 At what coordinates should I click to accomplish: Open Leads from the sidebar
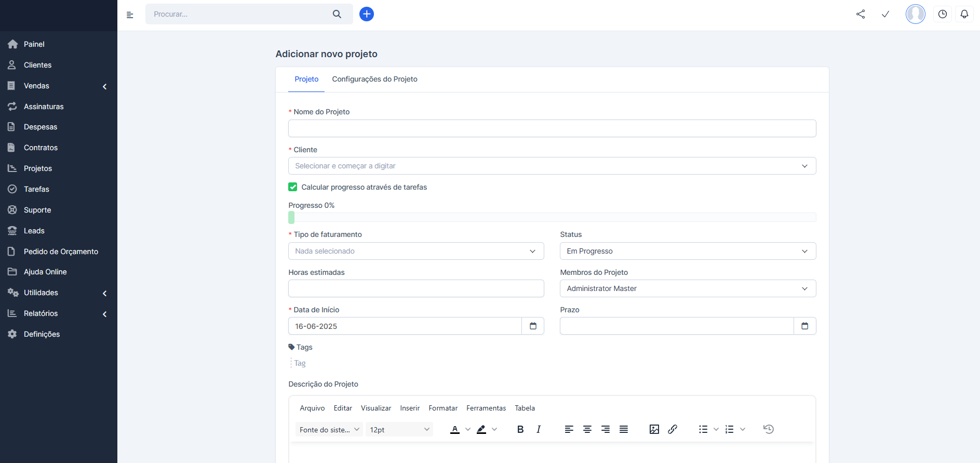[34, 231]
